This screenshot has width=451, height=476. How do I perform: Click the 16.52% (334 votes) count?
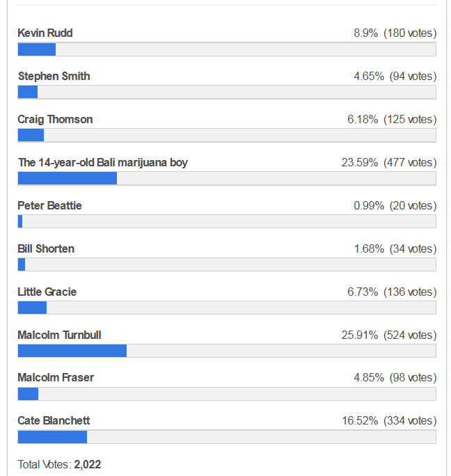tap(389, 421)
